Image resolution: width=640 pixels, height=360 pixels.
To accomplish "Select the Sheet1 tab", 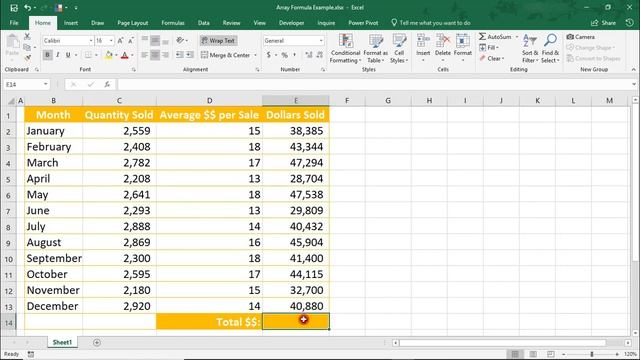I will coord(62,342).
